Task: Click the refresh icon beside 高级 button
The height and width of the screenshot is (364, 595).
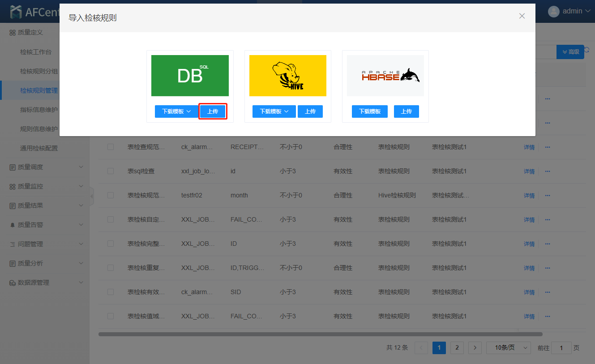Action: click(x=586, y=51)
